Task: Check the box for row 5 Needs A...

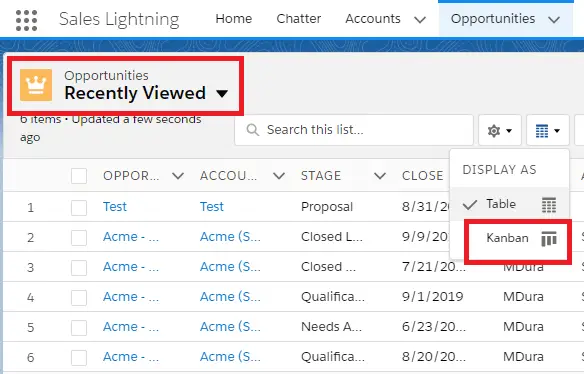Action: 79,327
